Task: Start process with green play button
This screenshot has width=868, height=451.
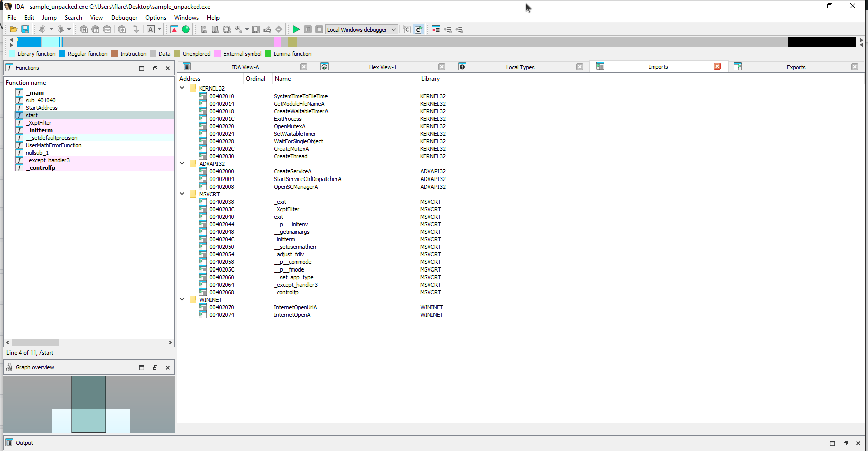Action: click(296, 30)
